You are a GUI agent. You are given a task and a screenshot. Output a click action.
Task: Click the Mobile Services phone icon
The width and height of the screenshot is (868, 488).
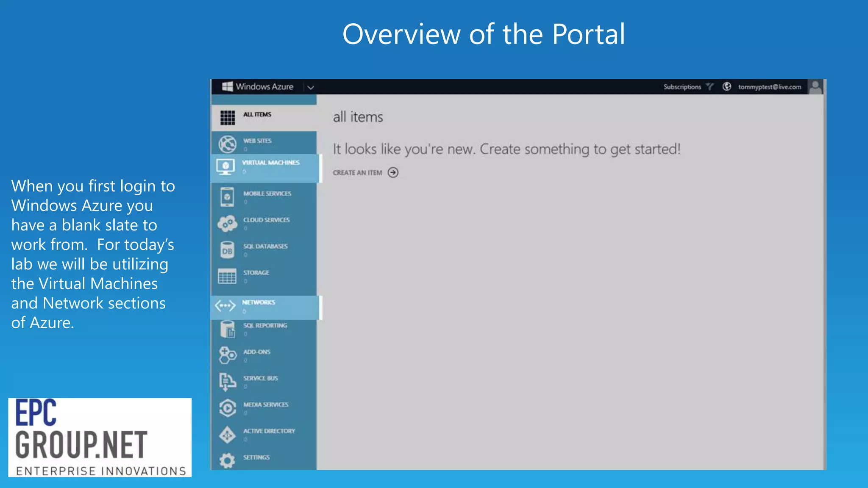coord(227,197)
